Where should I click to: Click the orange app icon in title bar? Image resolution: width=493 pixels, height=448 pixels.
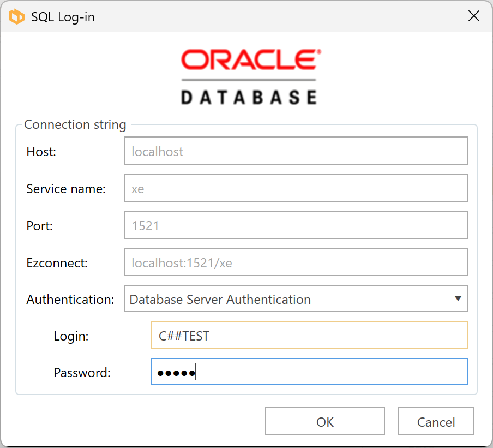coord(17,16)
